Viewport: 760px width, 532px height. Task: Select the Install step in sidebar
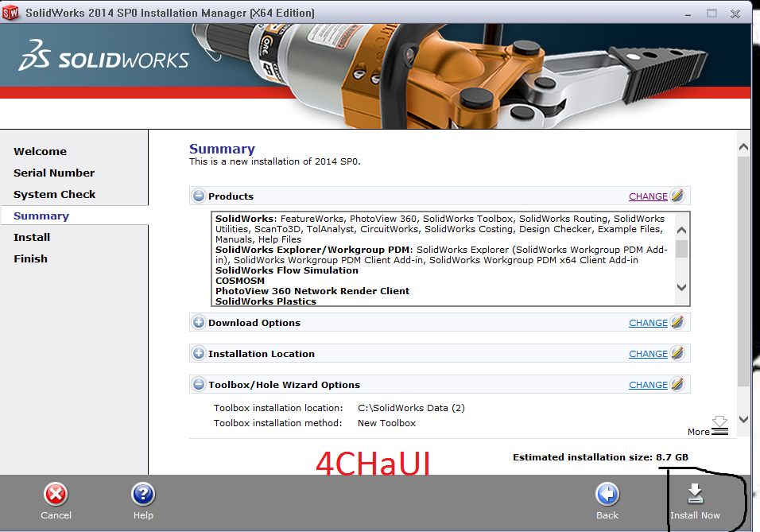[x=32, y=237]
